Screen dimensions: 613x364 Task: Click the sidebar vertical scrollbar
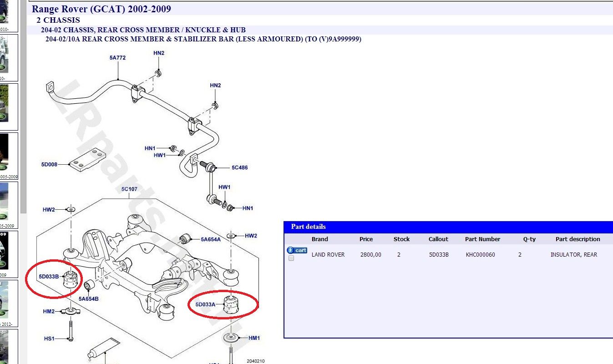(23, 107)
